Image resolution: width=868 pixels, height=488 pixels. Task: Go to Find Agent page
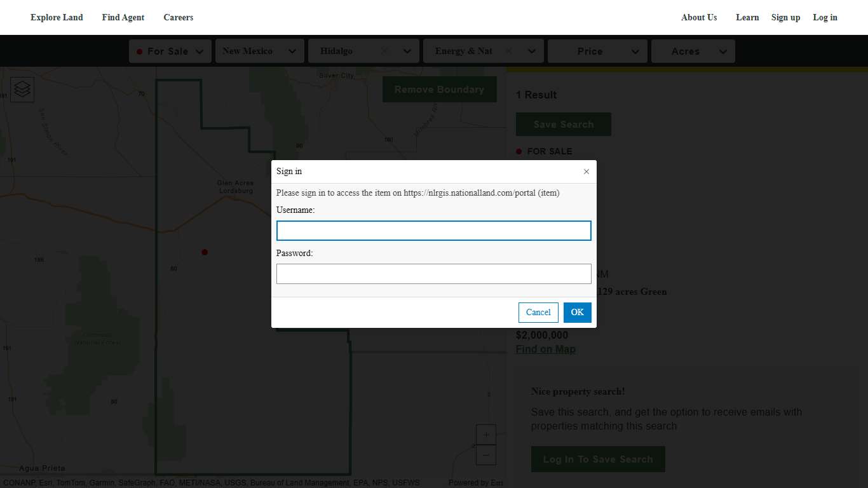click(123, 17)
